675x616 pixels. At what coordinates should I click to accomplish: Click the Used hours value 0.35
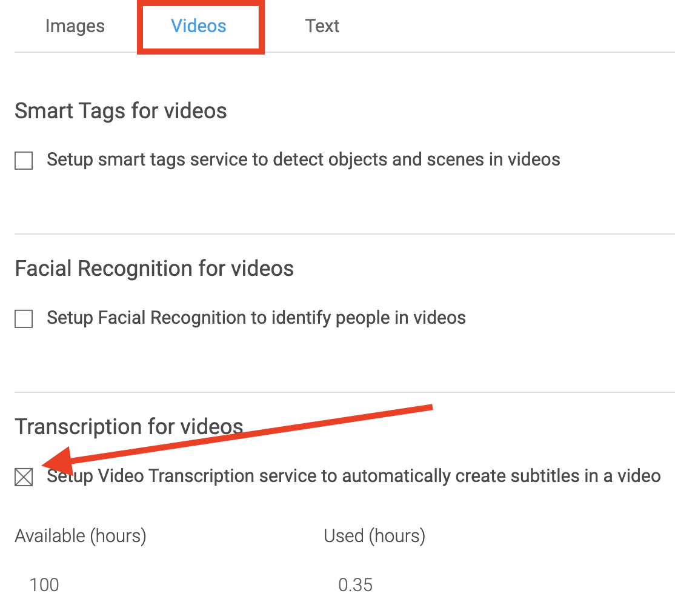click(355, 585)
